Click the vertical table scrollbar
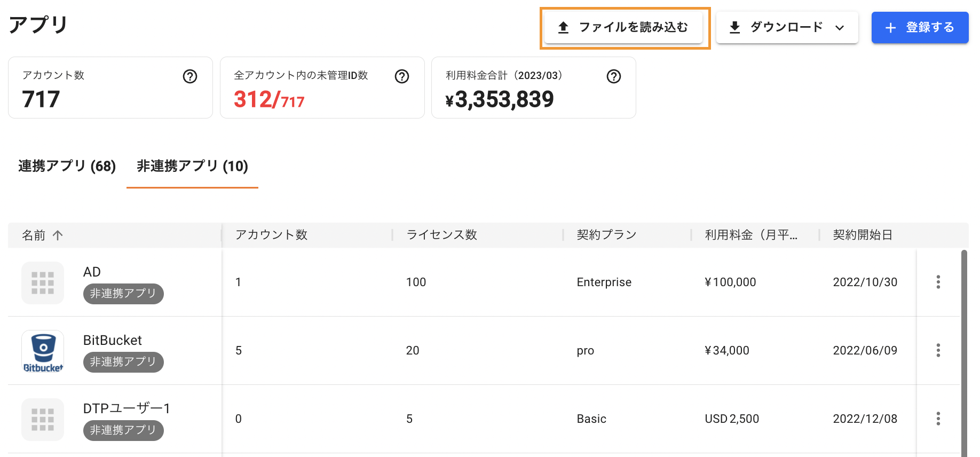Image resolution: width=980 pixels, height=457 pixels. [964, 352]
